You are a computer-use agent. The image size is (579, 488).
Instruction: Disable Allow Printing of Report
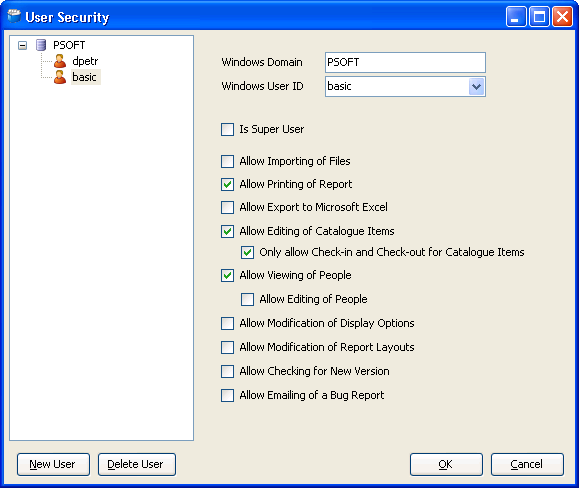tap(227, 184)
